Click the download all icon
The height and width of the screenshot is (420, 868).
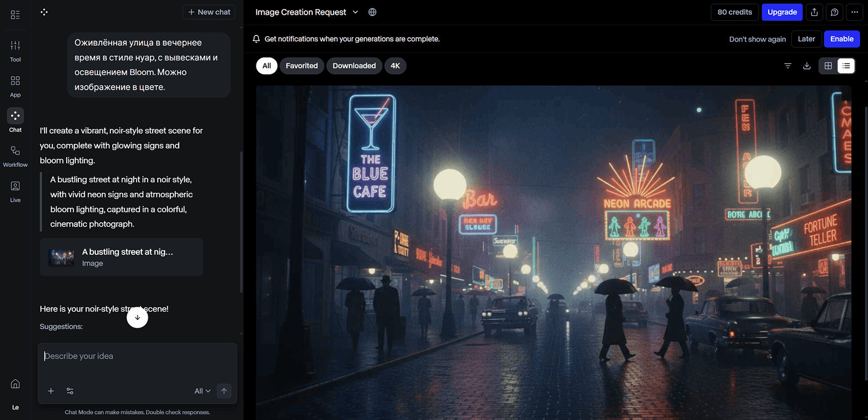pos(807,66)
